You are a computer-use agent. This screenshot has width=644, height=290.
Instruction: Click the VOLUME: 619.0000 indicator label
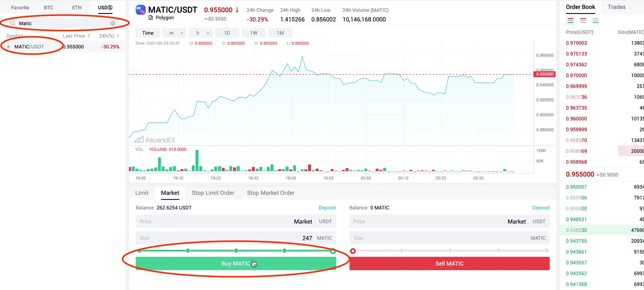tap(168, 149)
